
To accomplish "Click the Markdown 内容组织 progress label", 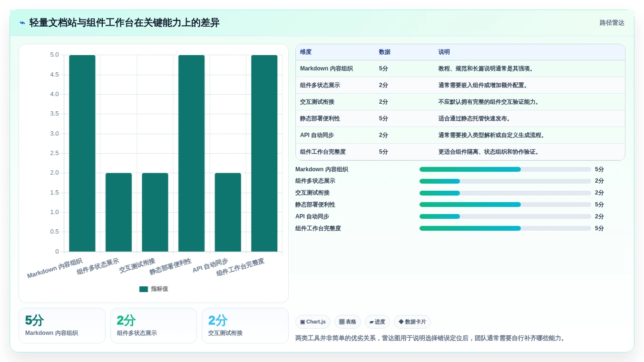I will coord(322,169).
